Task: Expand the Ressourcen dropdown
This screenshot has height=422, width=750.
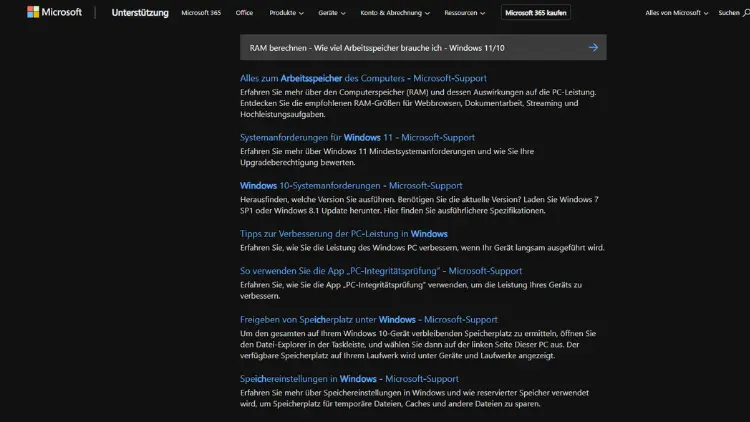Action: [464, 13]
